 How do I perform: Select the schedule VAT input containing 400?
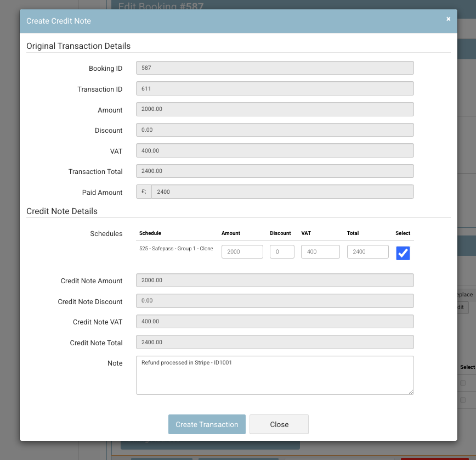point(320,251)
